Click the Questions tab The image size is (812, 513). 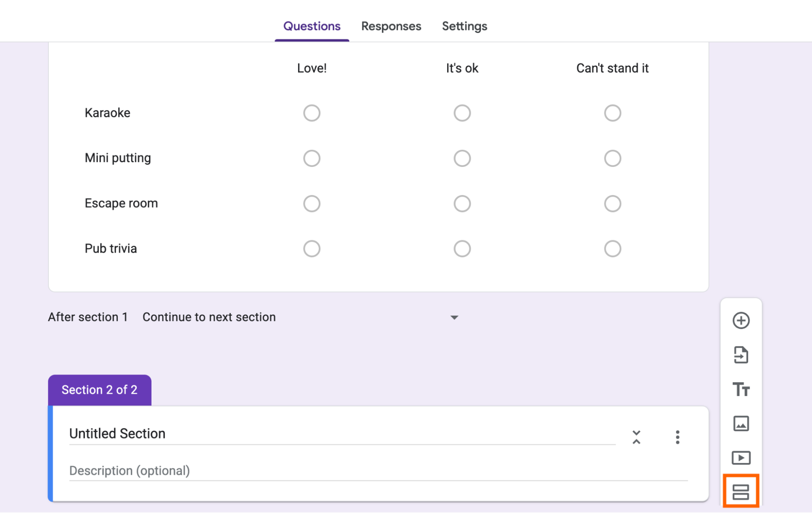coord(312,26)
